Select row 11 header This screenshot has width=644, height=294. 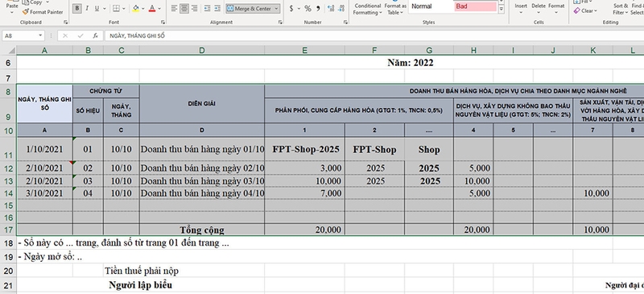pos(8,149)
